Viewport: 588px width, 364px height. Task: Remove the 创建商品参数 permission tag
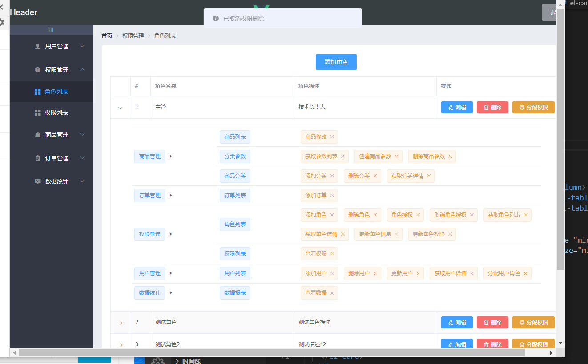(x=396, y=156)
